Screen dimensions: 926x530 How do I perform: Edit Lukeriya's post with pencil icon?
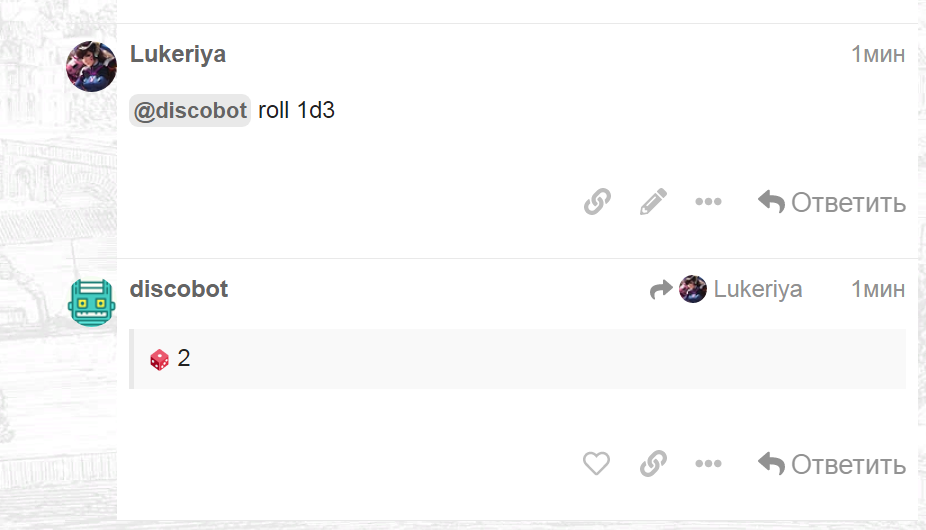pos(653,202)
